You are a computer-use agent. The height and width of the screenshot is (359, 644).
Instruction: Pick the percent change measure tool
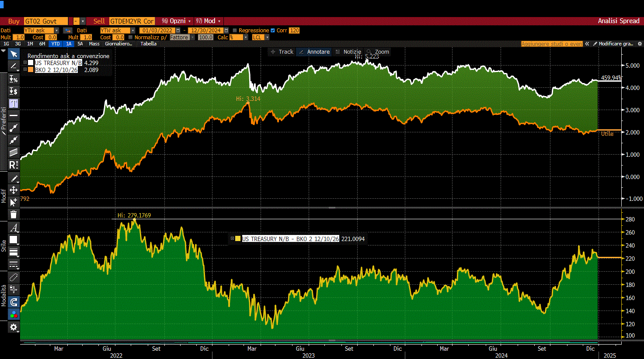coord(14,79)
